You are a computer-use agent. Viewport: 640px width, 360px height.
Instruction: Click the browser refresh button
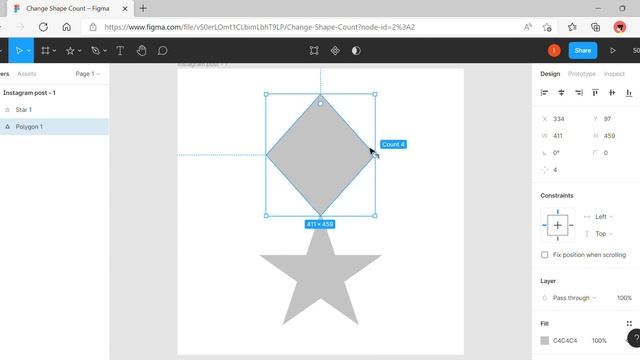43,27
